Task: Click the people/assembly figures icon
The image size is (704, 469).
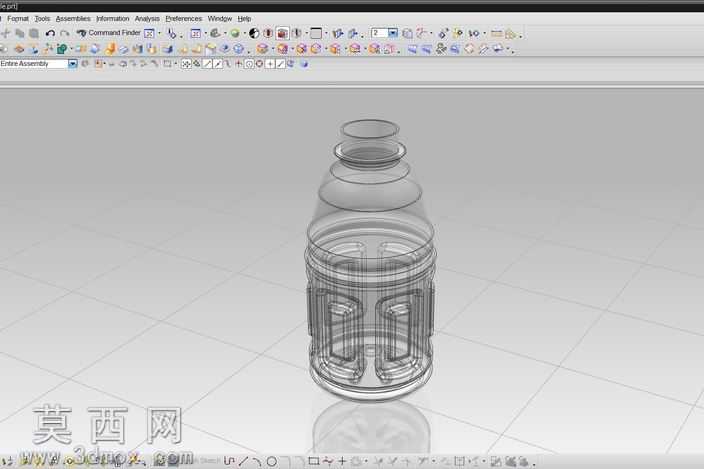Action: tap(441, 49)
